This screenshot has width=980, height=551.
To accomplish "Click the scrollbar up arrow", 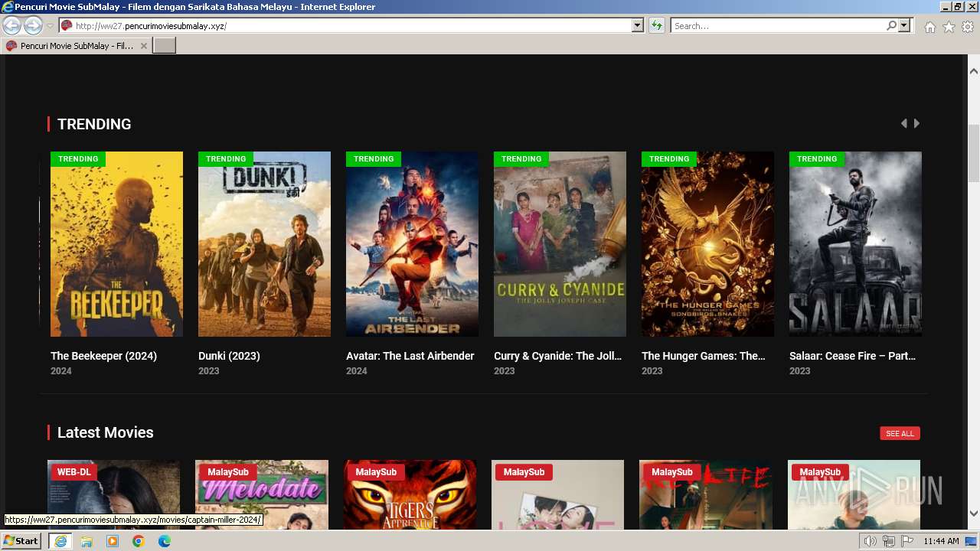I will click(974, 71).
